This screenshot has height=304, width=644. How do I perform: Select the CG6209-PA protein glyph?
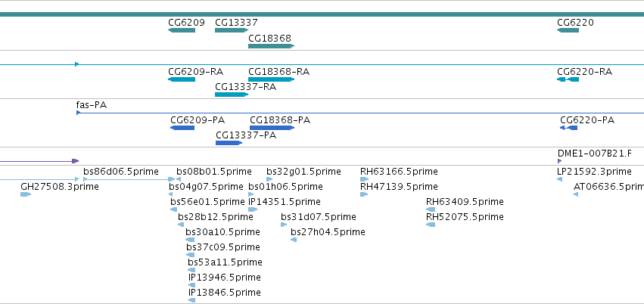(x=182, y=128)
